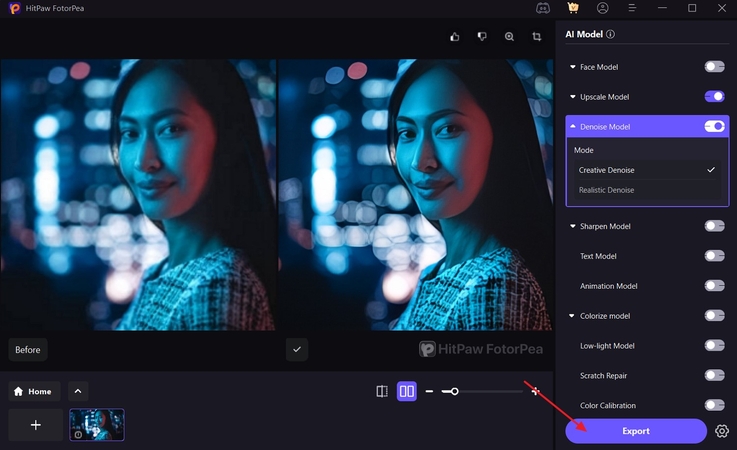Click the chevron next to Home
The height and width of the screenshot is (450, 737).
coord(78,391)
